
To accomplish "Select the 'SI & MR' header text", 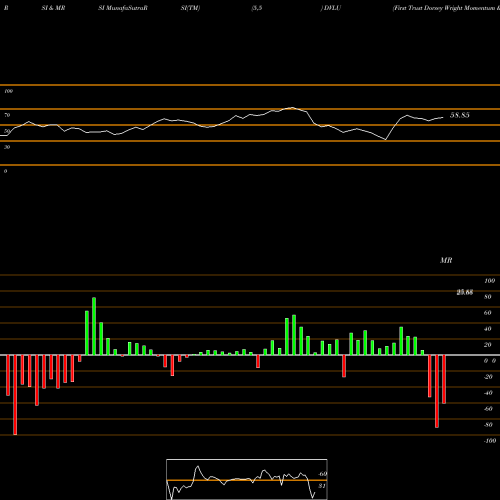I will 53,8.
